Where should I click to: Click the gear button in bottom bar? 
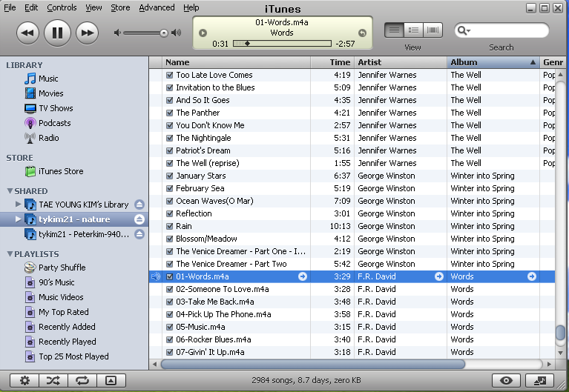coord(24,380)
